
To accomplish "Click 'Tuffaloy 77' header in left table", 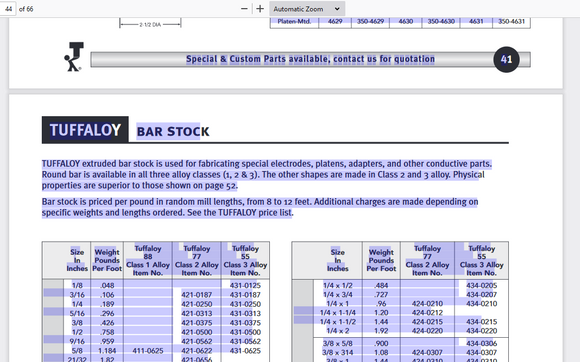I will tap(196, 260).
